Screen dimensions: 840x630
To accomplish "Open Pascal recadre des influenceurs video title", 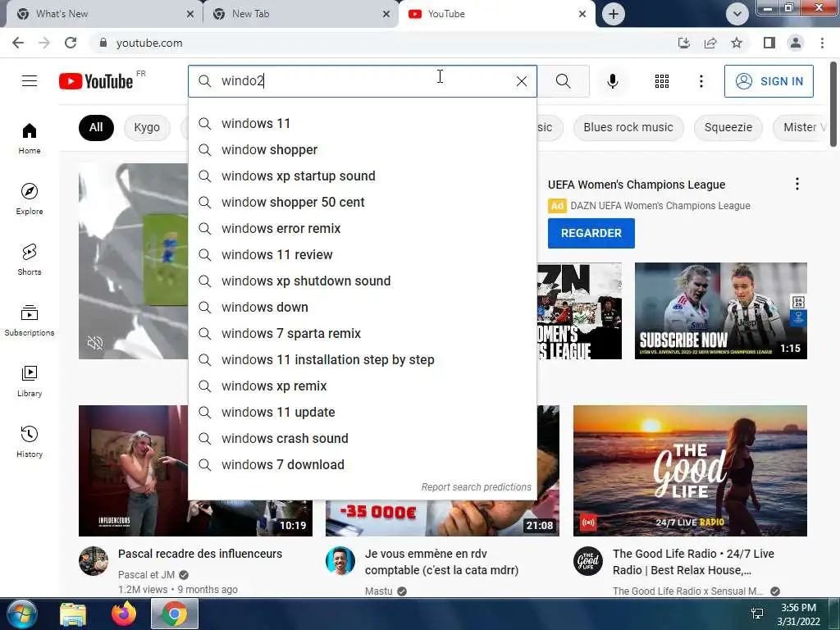I will tap(200, 554).
